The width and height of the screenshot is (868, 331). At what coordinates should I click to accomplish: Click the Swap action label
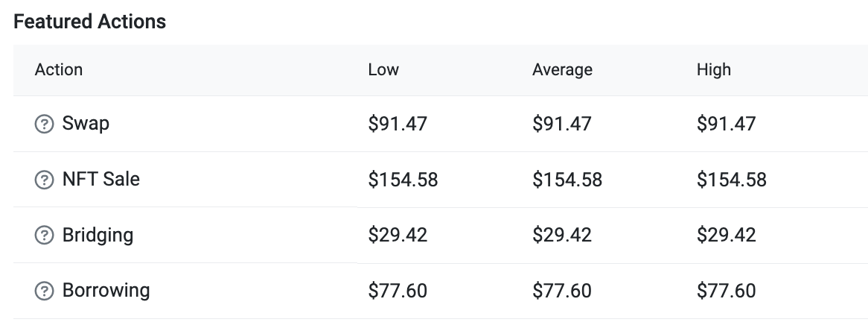click(86, 123)
